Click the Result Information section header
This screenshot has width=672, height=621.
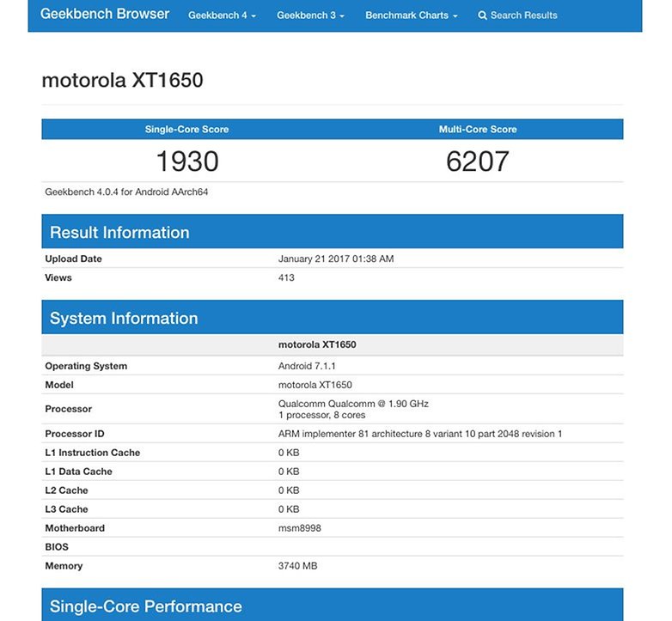[x=333, y=232]
